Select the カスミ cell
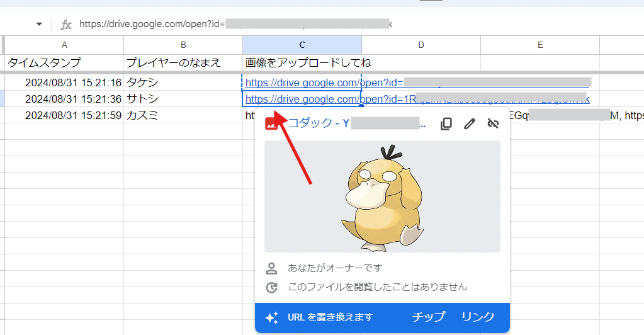Viewport: 644px width, 335px height. (x=183, y=115)
